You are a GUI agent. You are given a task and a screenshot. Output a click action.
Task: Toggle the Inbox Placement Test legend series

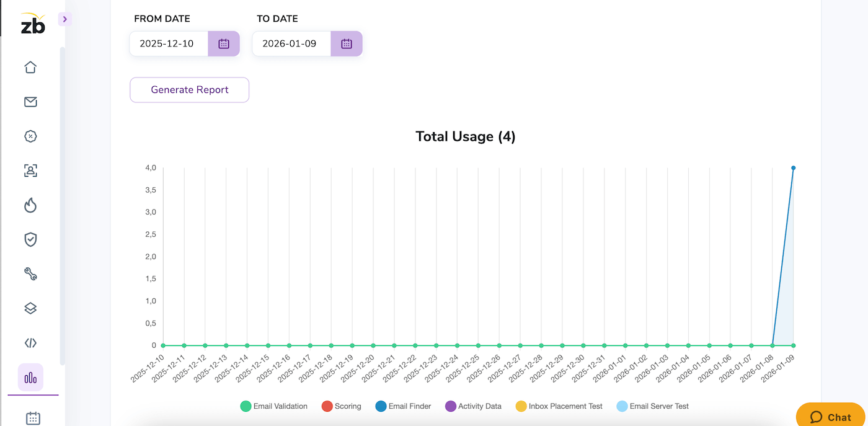pos(559,406)
